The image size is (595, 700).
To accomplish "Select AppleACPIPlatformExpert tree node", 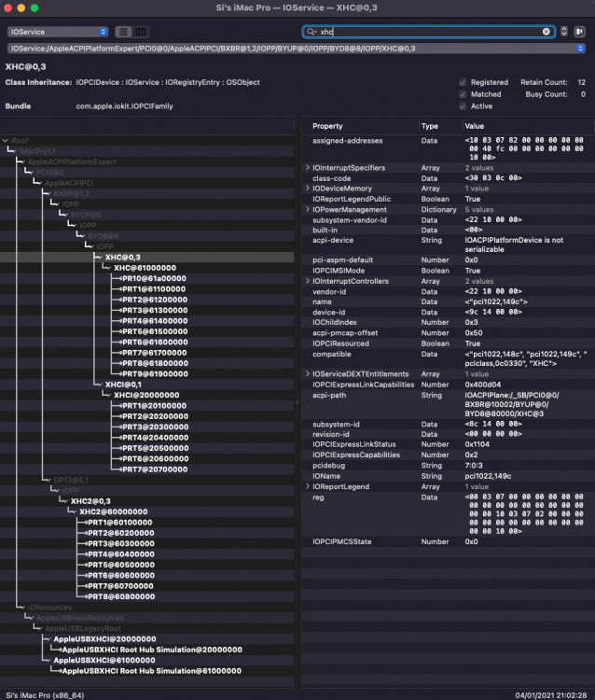I will click(x=72, y=161).
